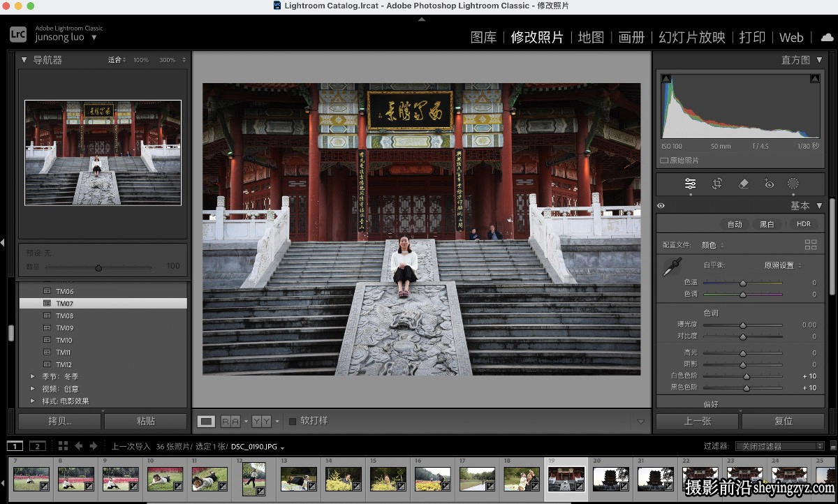Open the reference view mode dropdown arrow
This screenshot has height=504, width=838.
[x=246, y=422]
